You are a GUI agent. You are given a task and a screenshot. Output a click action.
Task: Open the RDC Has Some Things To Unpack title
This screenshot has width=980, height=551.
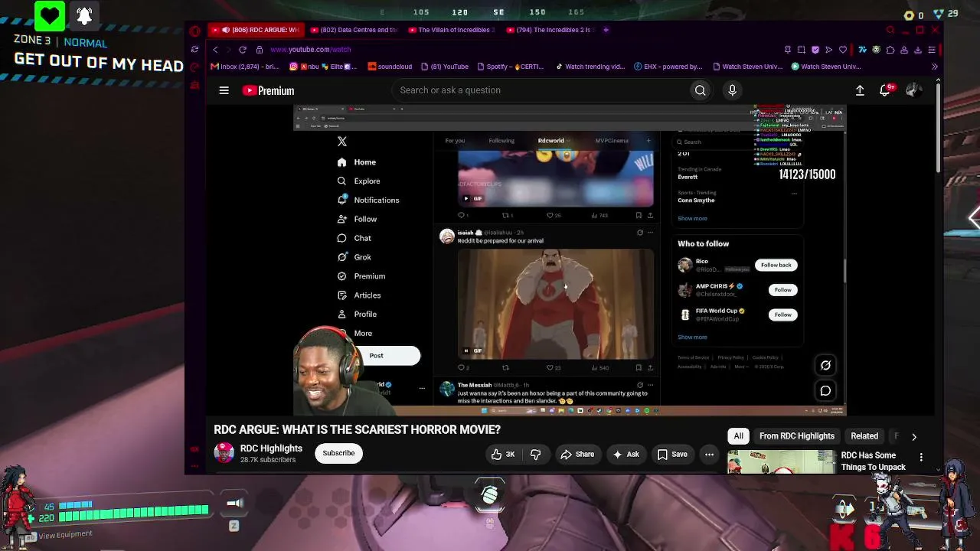873,461
